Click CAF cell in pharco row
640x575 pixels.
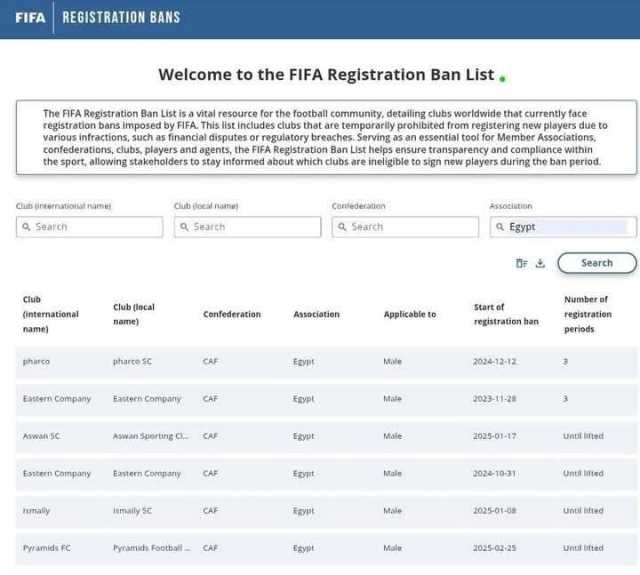pos(210,362)
